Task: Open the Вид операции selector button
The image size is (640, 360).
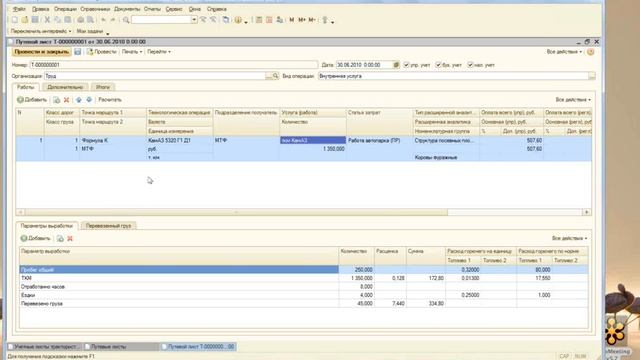Action: 592,76
